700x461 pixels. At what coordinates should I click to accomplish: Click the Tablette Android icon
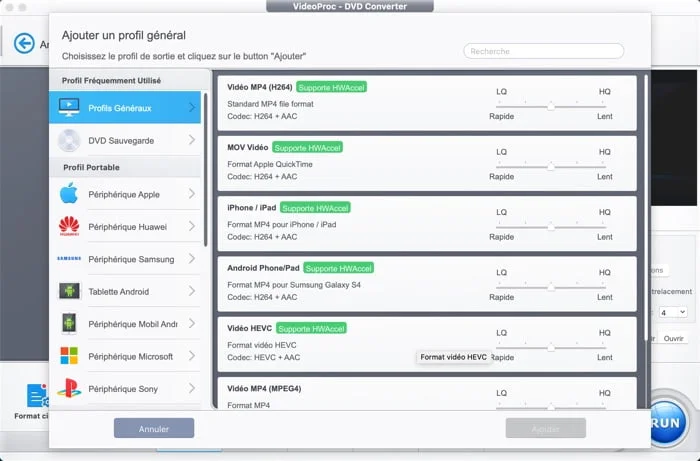click(69, 291)
